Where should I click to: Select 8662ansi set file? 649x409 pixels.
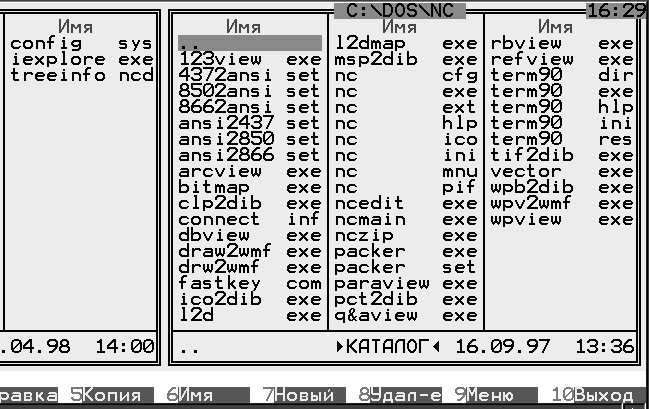point(250,107)
